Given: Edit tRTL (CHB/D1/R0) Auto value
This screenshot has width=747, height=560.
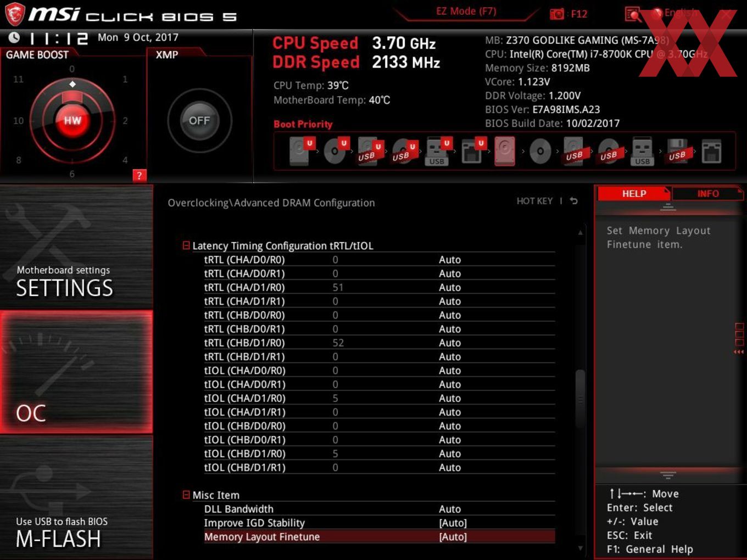Looking at the screenshot, I should pyautogui.click(x=450, y=343).
